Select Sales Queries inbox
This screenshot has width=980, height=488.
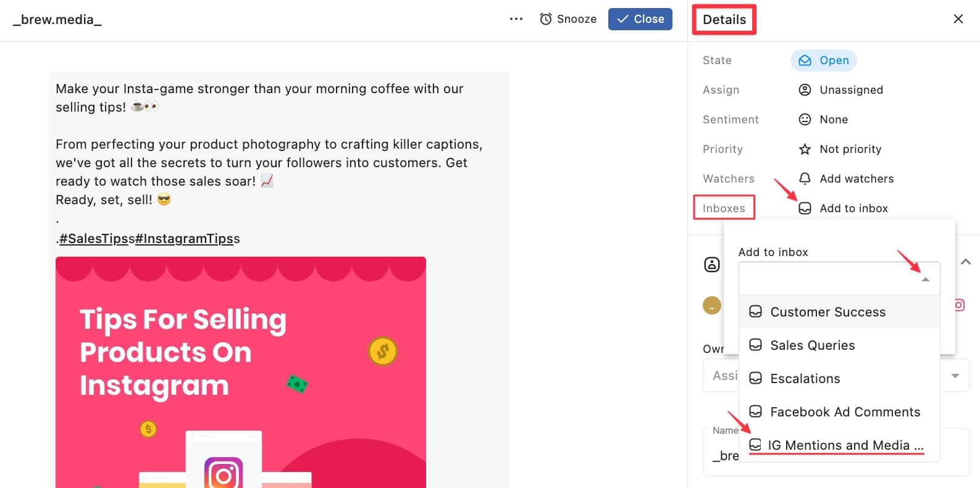pyautogui.click(x=839, y=345)
